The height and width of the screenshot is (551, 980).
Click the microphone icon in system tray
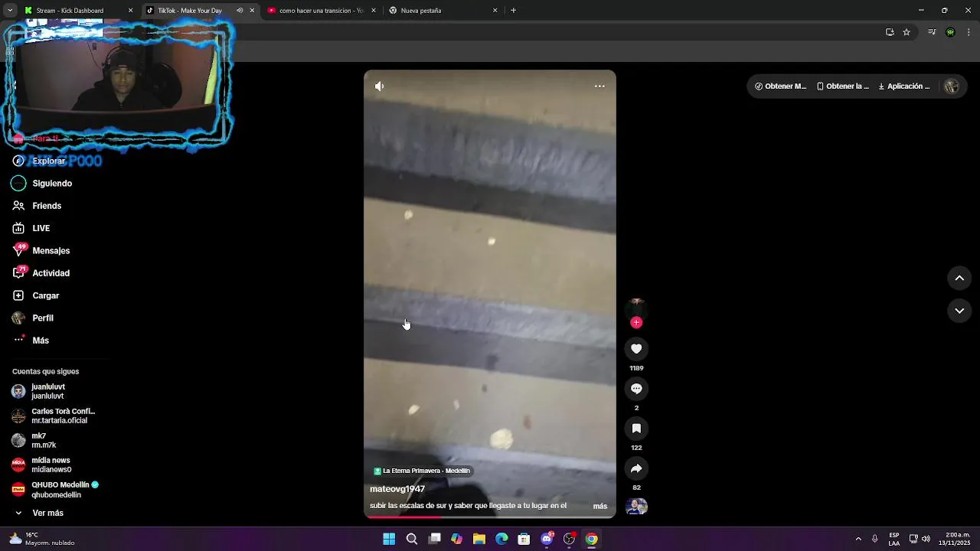click(x=875, y=540)
